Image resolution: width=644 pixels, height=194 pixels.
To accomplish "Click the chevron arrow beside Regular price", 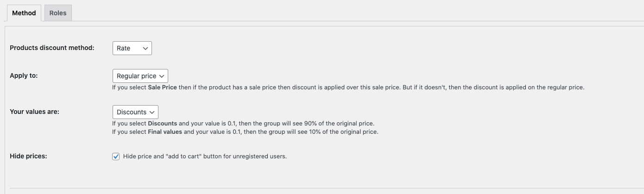I will click(162, 76).
